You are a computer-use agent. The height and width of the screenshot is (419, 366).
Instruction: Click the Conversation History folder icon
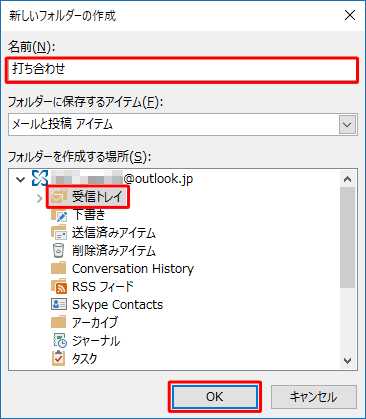pyautogui.click(x=58, y=268)
